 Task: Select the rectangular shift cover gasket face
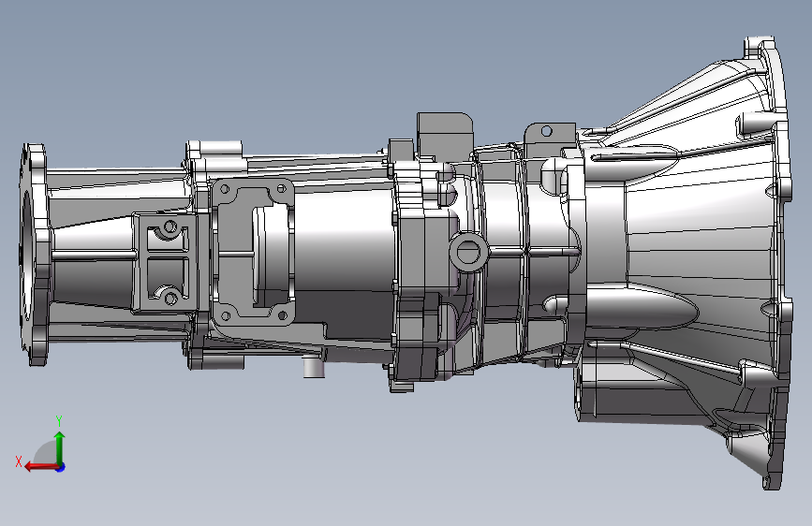point(253,252)
